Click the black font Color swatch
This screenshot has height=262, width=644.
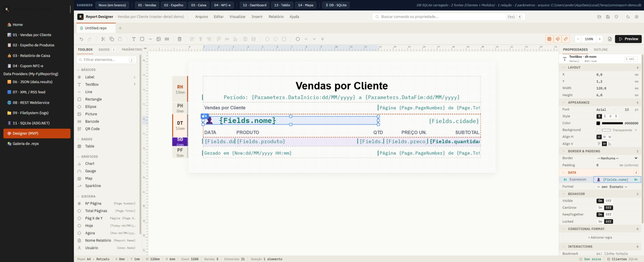598,123
